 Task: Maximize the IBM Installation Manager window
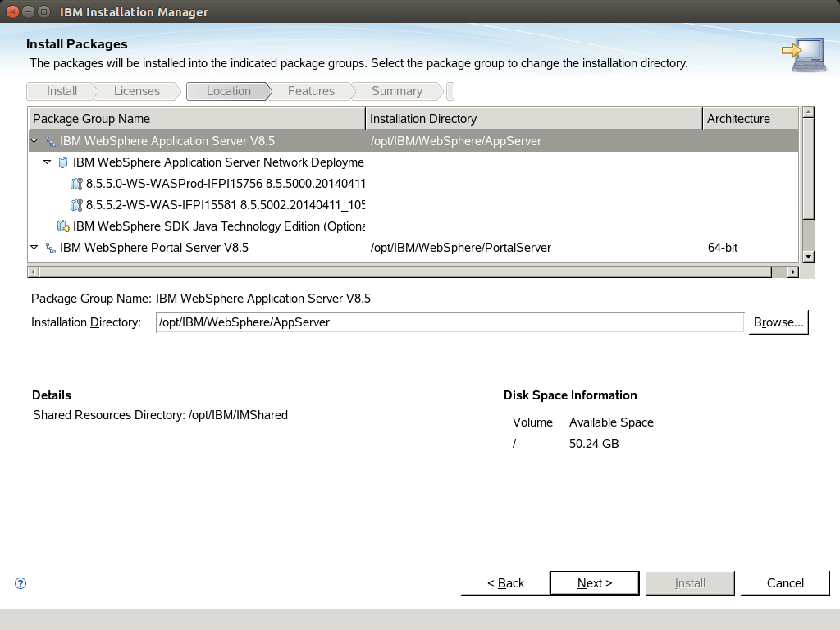click(x=44, y=11)
